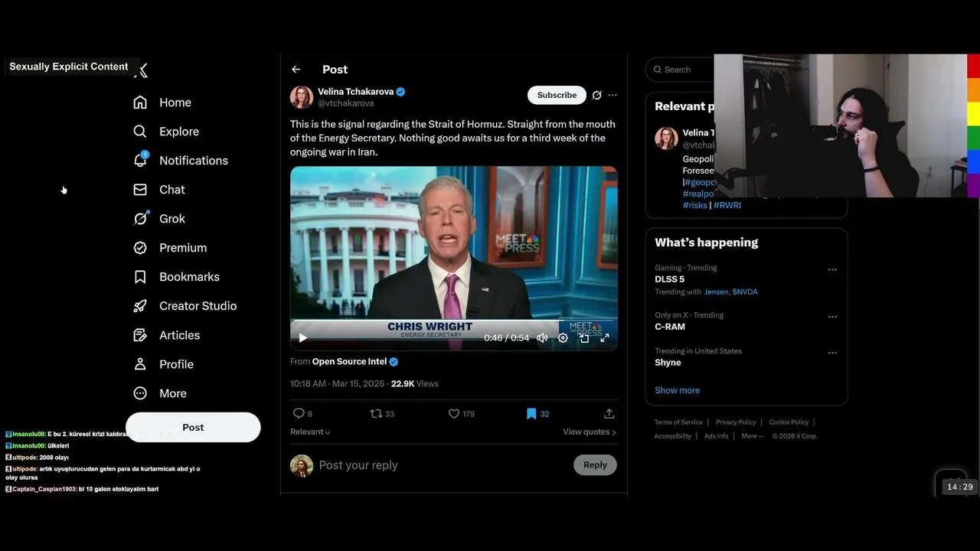Click the Subscribe button
This screenshot has height=551, width=980.
click(x=557, y=95)
